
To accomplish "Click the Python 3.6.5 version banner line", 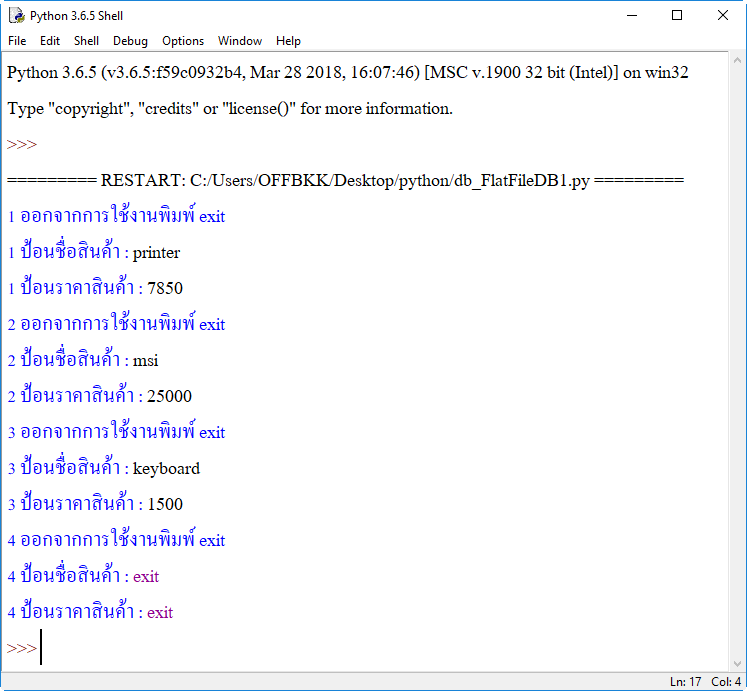I will [347, 73].
